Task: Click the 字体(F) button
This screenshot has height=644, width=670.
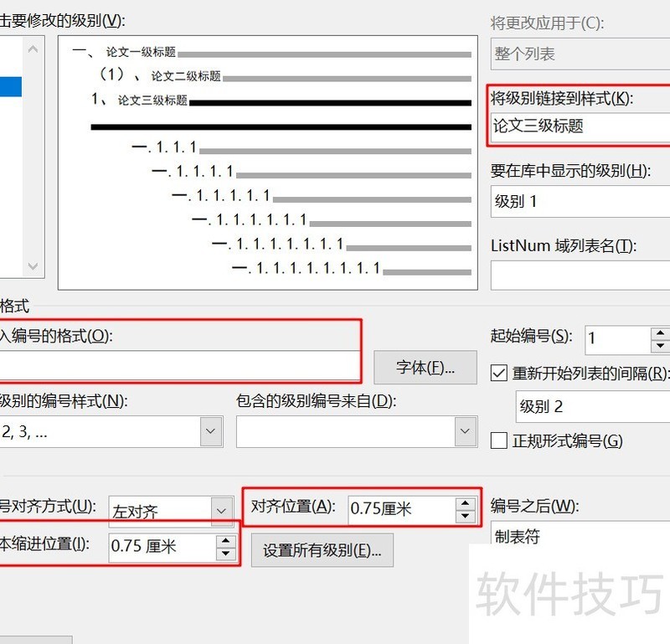Action: [425, 367]
